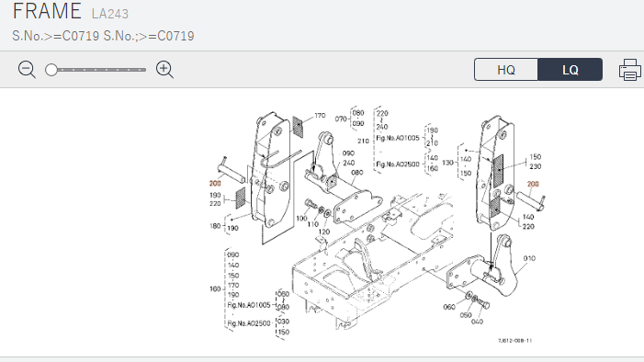The height and width of the screenshot is (362, 644).
Task: Click part number 050 label
Action: [466, 315]
